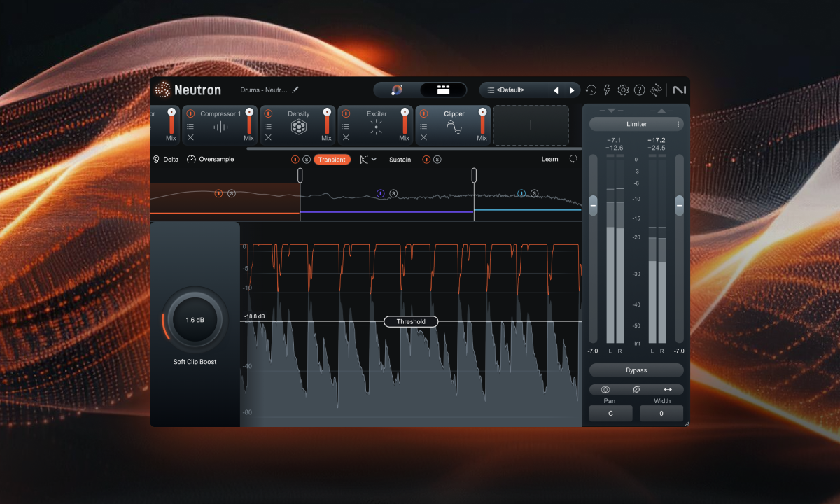Click the module chain horizontal scrollbar
This screenshot has height=504, width=840.
click(x=414, y=149)
